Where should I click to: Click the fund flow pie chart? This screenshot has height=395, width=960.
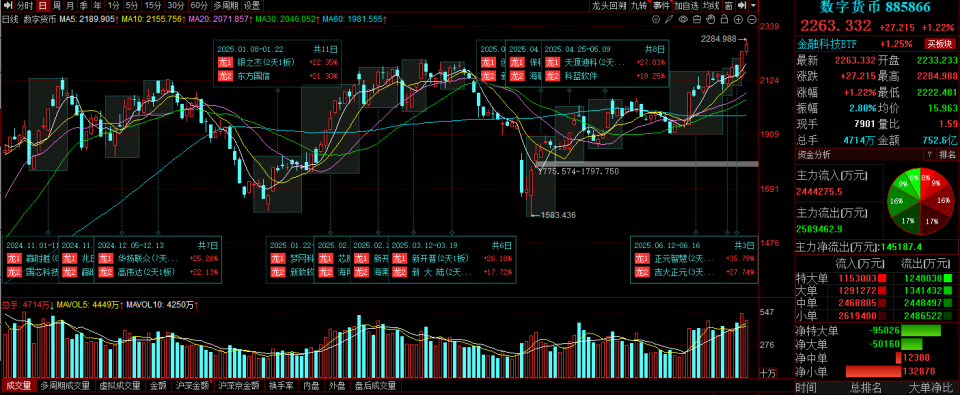pos(921,201)
